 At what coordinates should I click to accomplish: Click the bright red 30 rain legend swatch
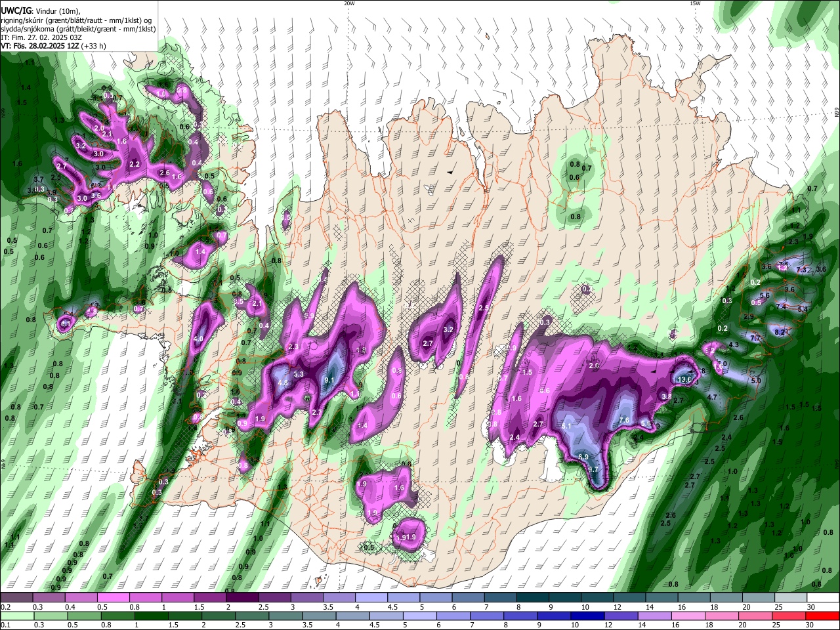[x=822, y=616]
